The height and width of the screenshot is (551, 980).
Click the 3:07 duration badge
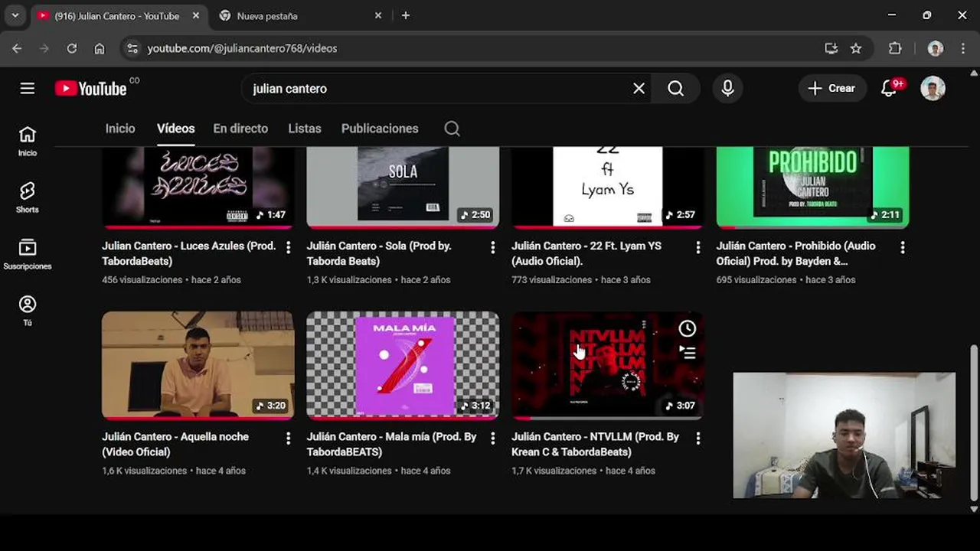pyautogui.click(x=680, y=406)
